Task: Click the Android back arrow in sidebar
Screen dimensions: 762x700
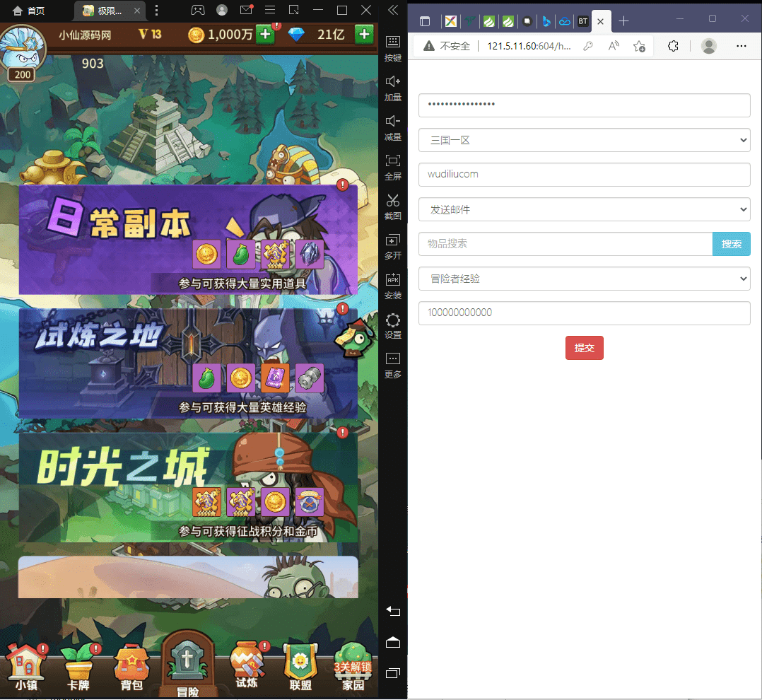Action: (393, 611)
